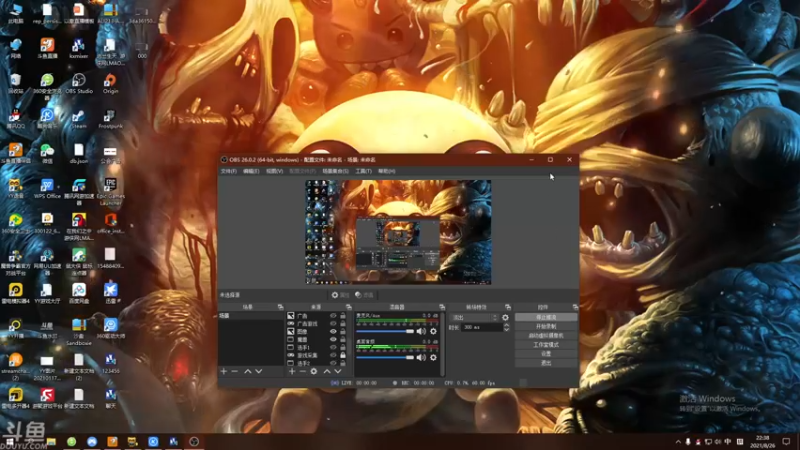This screenshot has width=800, height=450.
Task: Toggle visibility of the 游戏采集 source
Action: [x=333, y=355]
